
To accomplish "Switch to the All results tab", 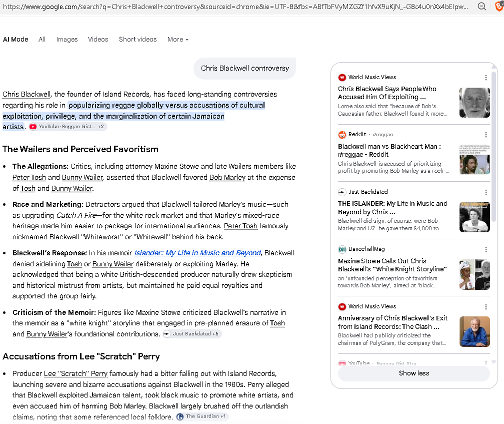I will (x=42, y=39).
